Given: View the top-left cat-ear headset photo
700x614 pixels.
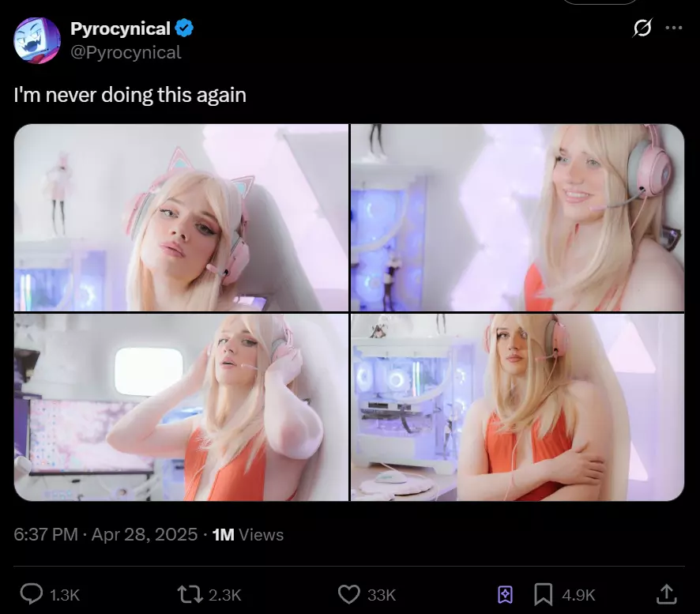Looking at the screenshot, I should 181,217.
